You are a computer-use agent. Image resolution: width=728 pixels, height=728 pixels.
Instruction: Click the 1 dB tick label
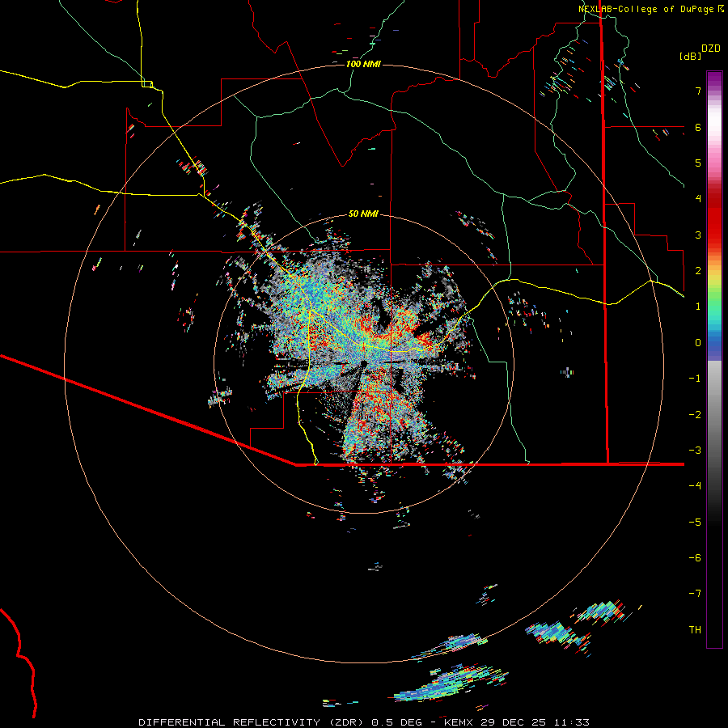(x=698, y=307)
